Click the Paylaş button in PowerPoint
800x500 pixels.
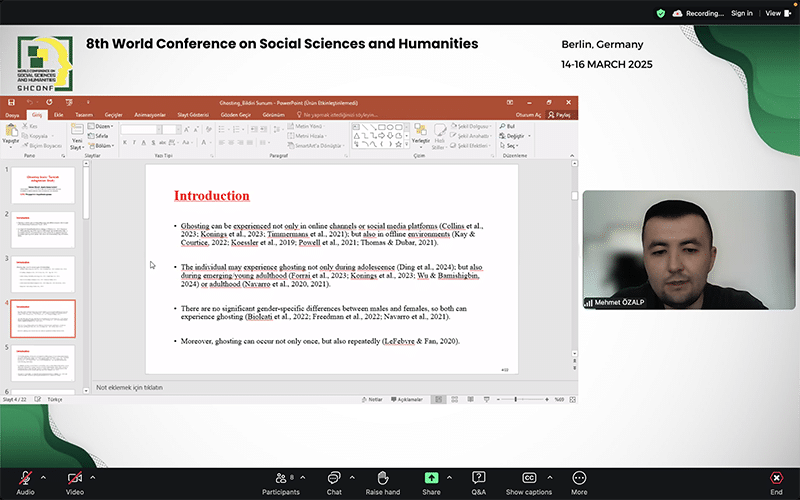tap(562, 116)
